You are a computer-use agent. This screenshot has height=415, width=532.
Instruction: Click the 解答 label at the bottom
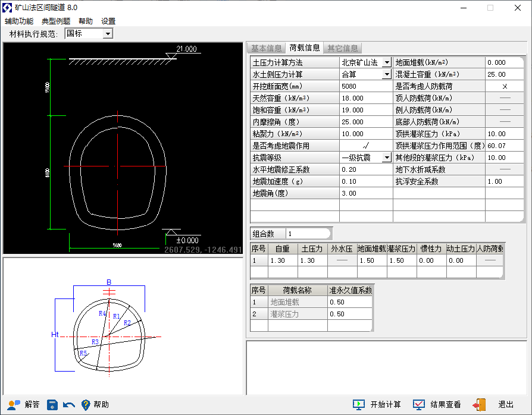[x=32, y=404]
